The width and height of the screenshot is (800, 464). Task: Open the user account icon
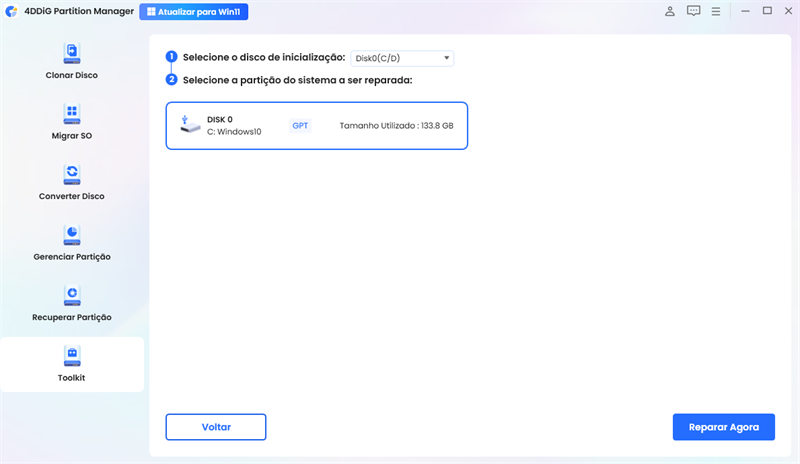(x=670, y=11)
